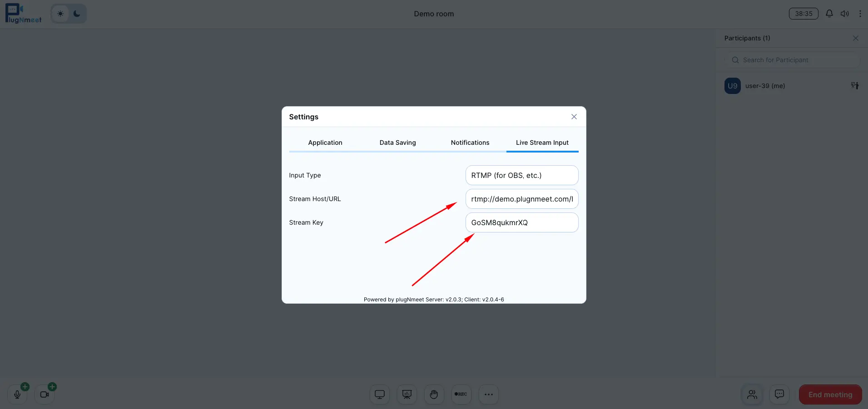Click the screen share monitor icon
The image size is (868, 409).
pos(380,394)
